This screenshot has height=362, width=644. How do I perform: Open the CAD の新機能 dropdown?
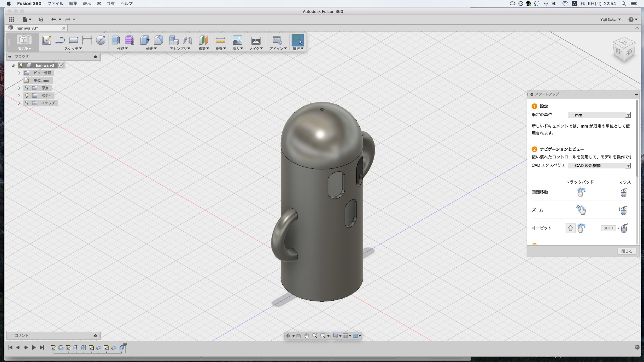click(x=599, y=165)
